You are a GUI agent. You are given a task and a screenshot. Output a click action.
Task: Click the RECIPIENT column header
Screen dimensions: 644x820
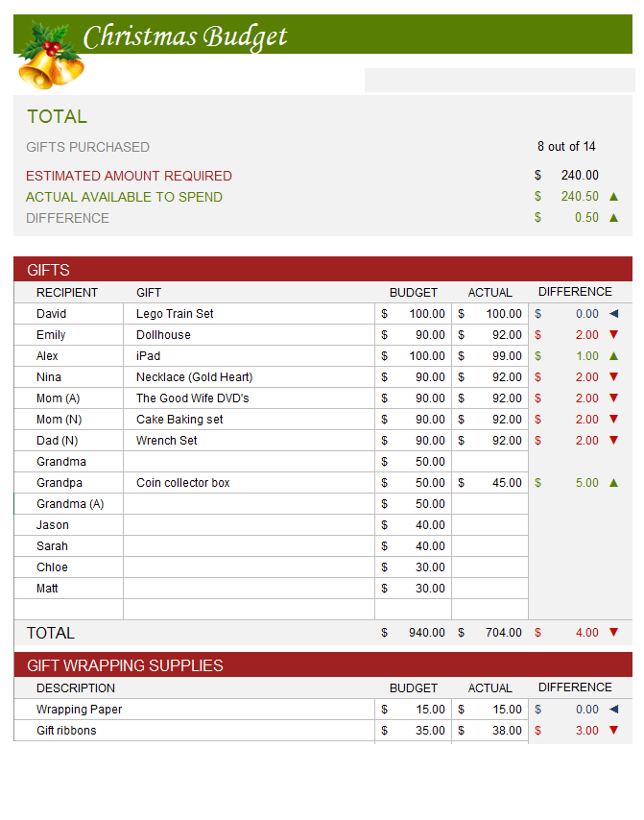tap(67, 293)
